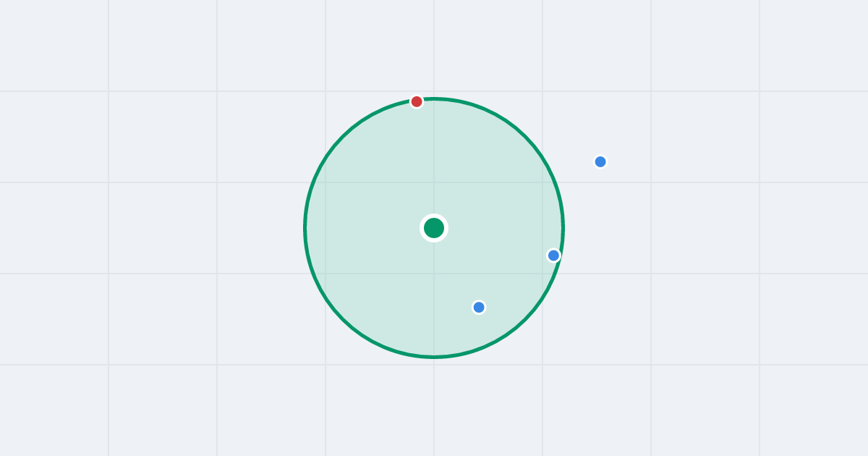The width and height of the screenshot is (868, 456).
Task: Select the red handle on the circle's edge
Action: pos(417,101)
